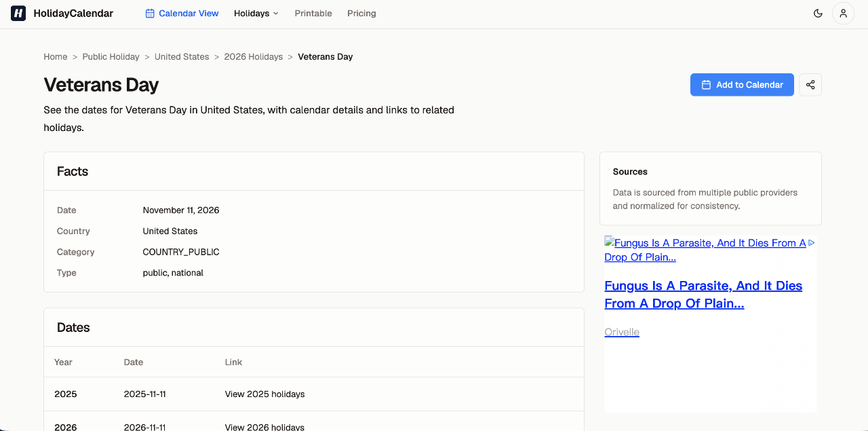Open 2026 Holidays breadcrumb link
The height and width of the screenshot is (431, 868).
(x=254, y=57)
